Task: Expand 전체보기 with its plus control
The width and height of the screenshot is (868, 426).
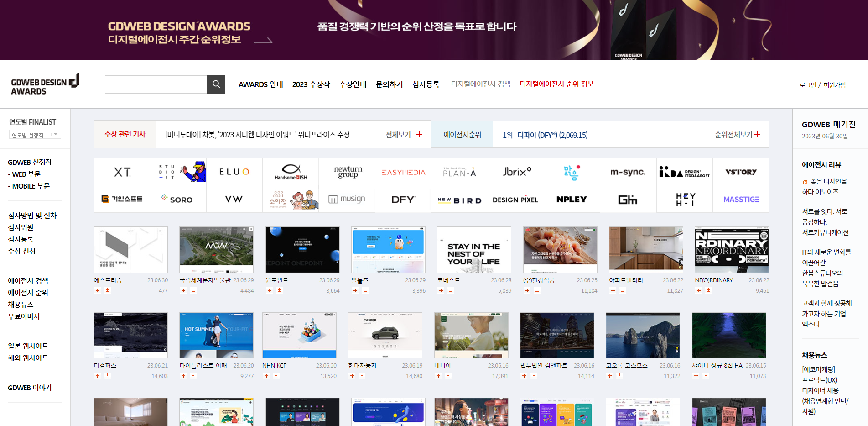Action: [x=419, y=134]
